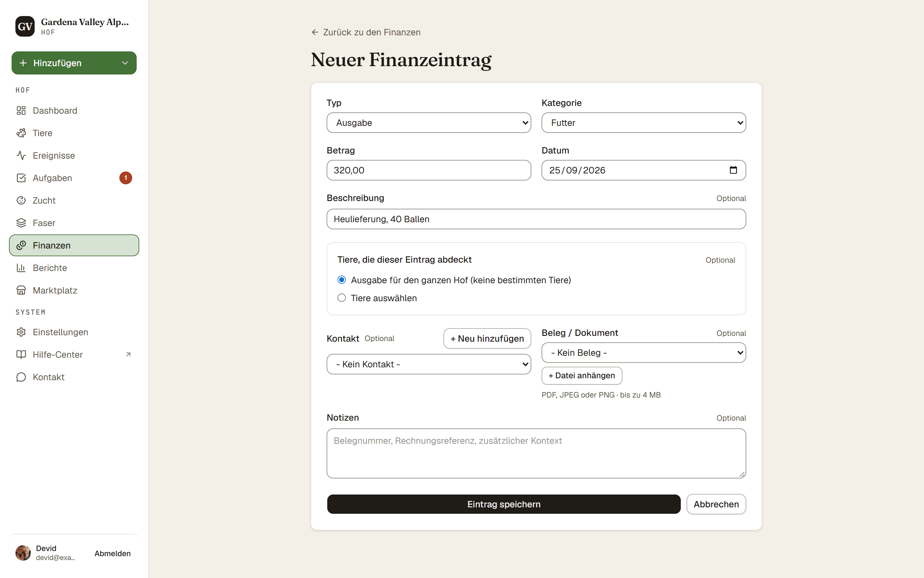Click the Aufgaben red notification badge
This screenshot has width=924, height=578.
pyautogui.click(x=126, y=178)
